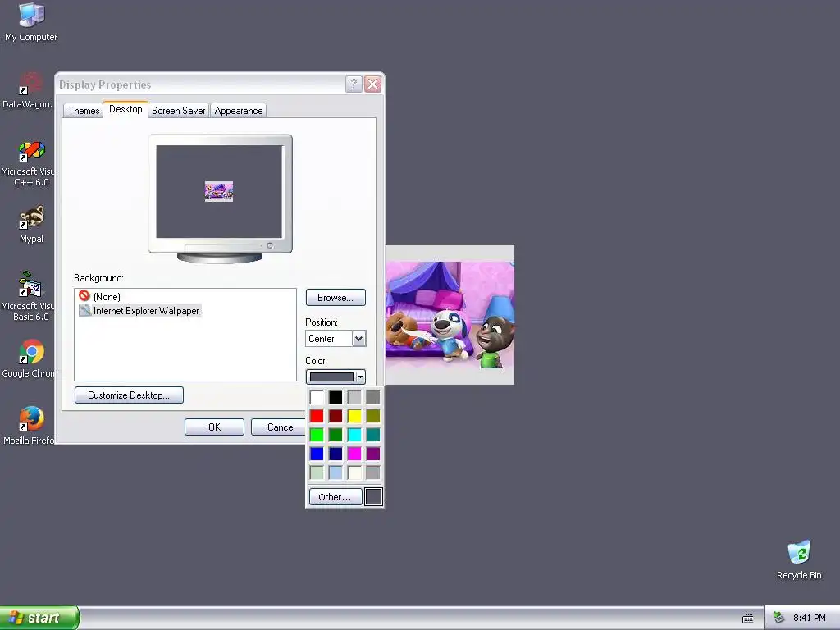Select the DataWagon desktop shortcut
Screen dimensions: 840x630
pos(28,90)
